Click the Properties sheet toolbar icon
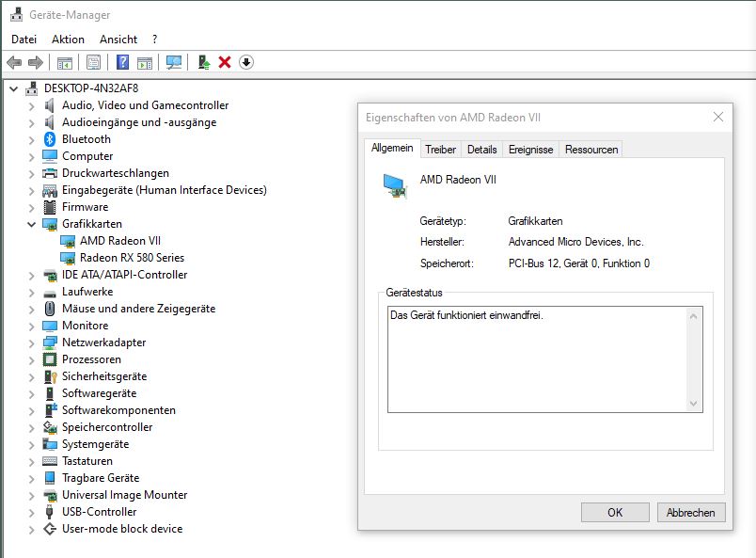Viewport: 756px width, 558px height. pyautogui.click(x=93, y=62)
